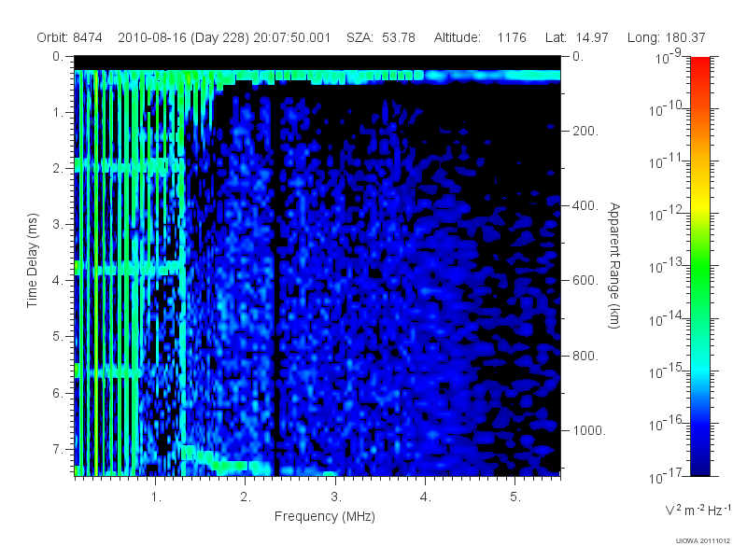747x560 pixels.
Task: Click the '1000.' apparent range tick label
Action: [589, 430]
